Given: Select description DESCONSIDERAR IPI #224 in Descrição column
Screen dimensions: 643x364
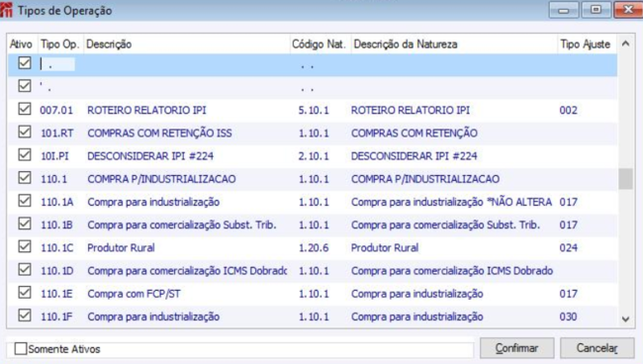Looking at the screenshot, I should tap(150, 156).
